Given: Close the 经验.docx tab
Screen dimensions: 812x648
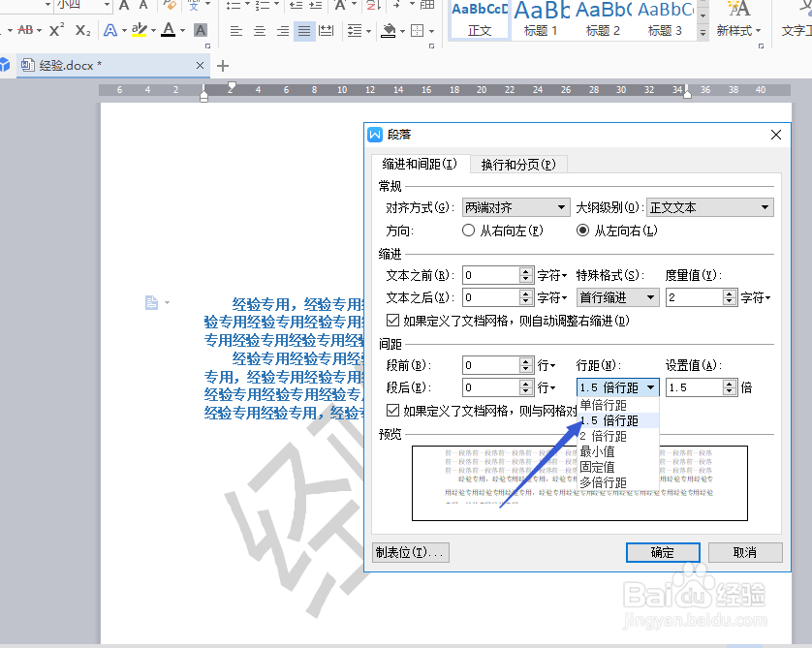Looking at the screenshot, I should [x=200, y=65].
